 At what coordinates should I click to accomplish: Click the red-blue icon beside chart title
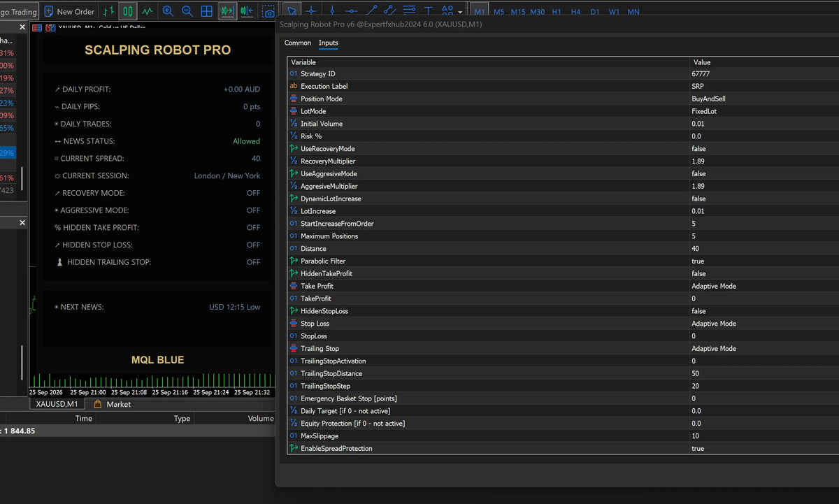coord(50,28)
